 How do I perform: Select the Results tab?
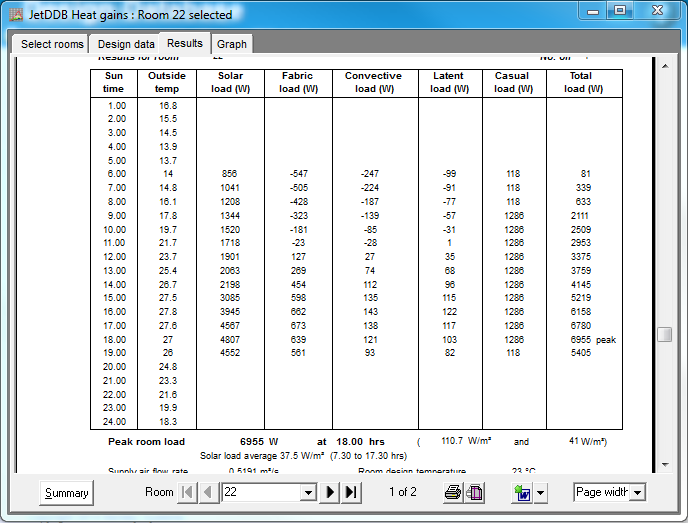(185, 43)
